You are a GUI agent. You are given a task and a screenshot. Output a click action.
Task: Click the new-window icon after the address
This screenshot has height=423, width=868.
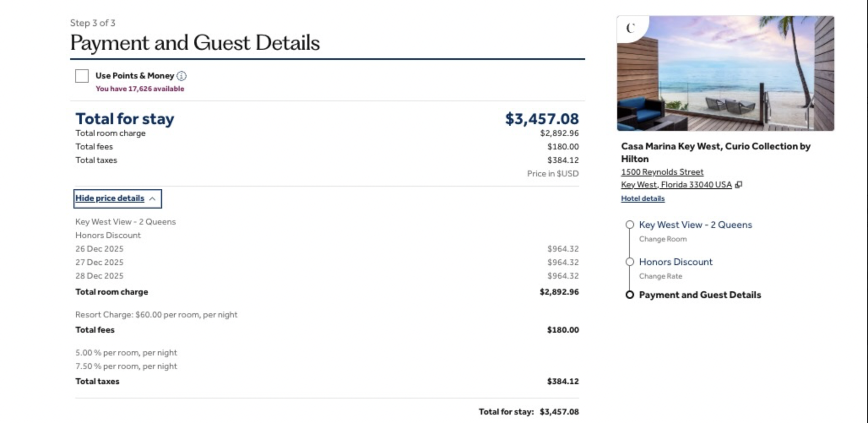coord(738,184)
